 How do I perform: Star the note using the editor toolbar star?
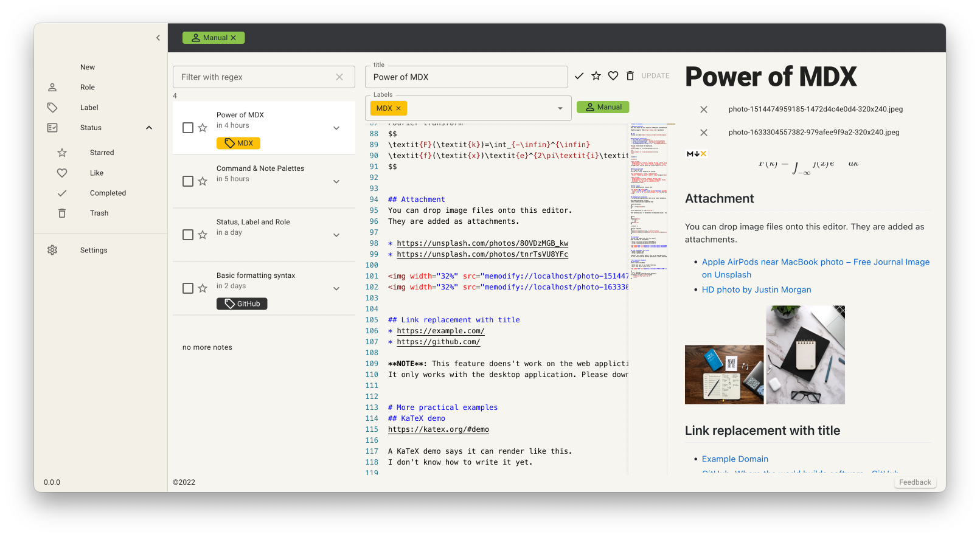596,76
